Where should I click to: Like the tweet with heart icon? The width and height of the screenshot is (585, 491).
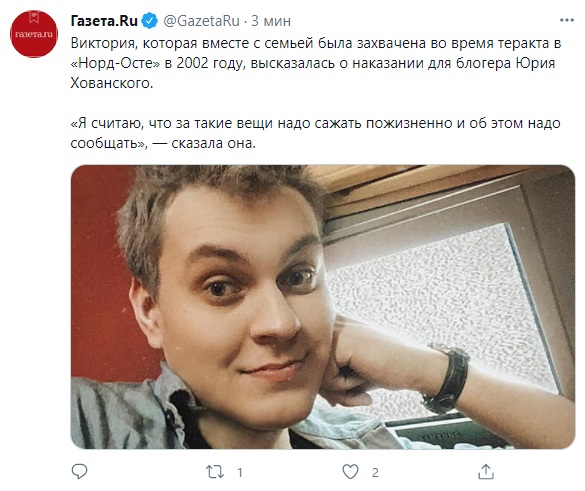click(x=350, y=472)
